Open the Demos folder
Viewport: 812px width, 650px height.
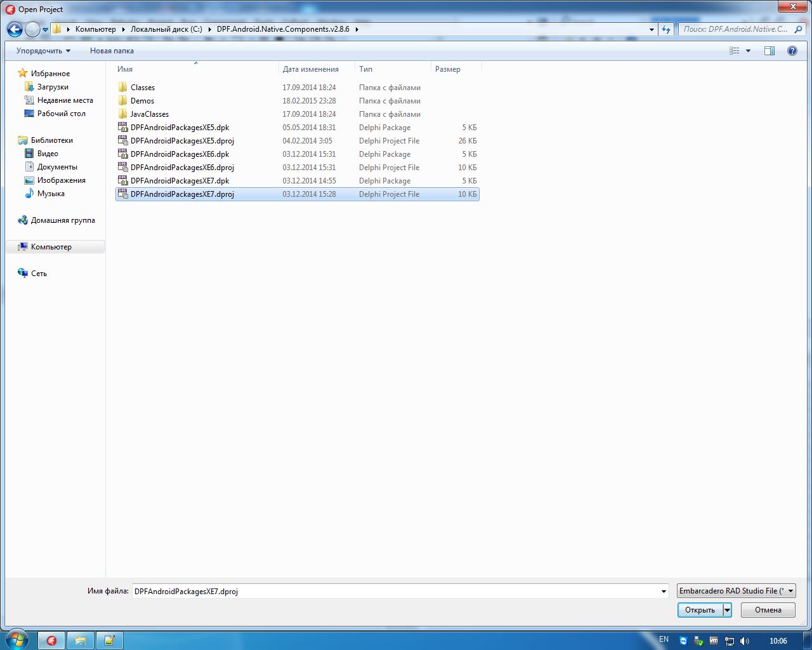[142, 101]
